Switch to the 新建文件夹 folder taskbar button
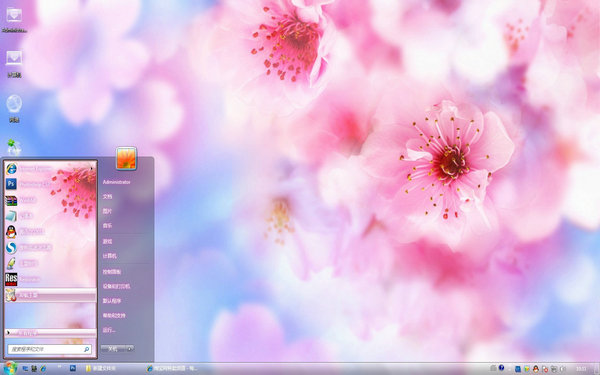600x375 pixels. point(101,368)
